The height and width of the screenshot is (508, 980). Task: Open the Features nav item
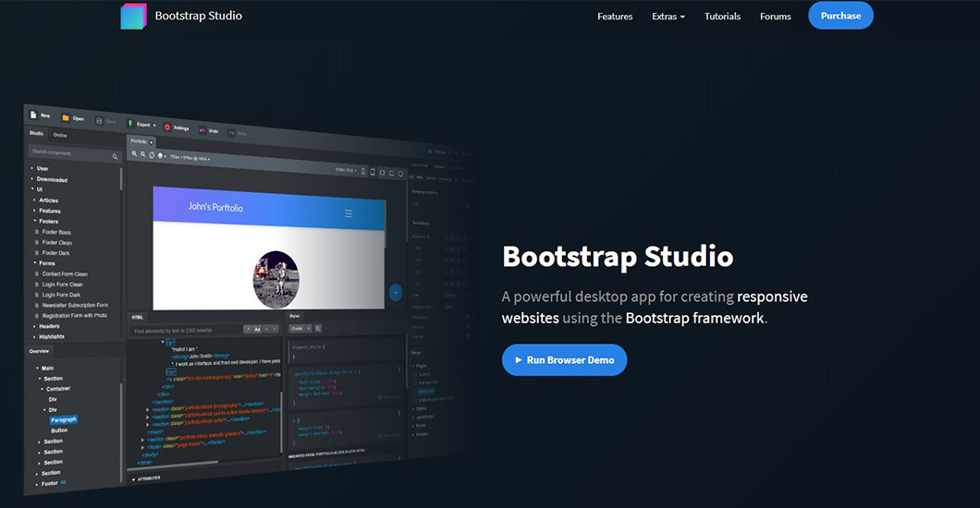(615, 17)
